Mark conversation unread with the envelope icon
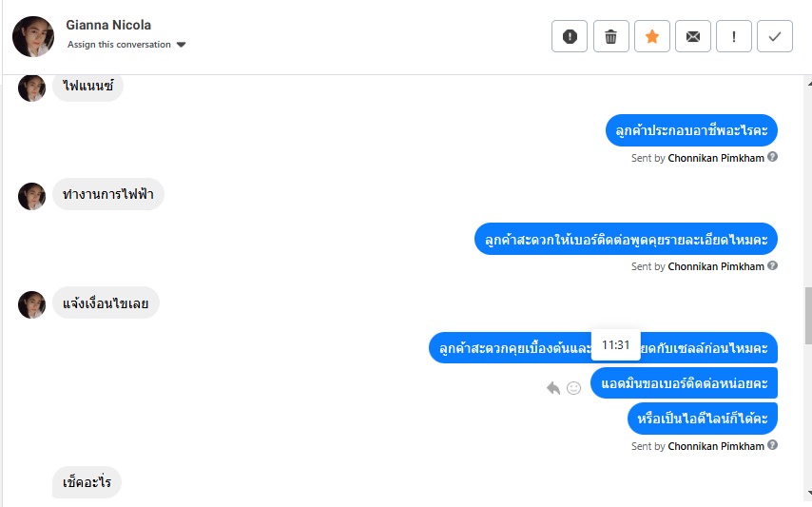 [692, 36]
